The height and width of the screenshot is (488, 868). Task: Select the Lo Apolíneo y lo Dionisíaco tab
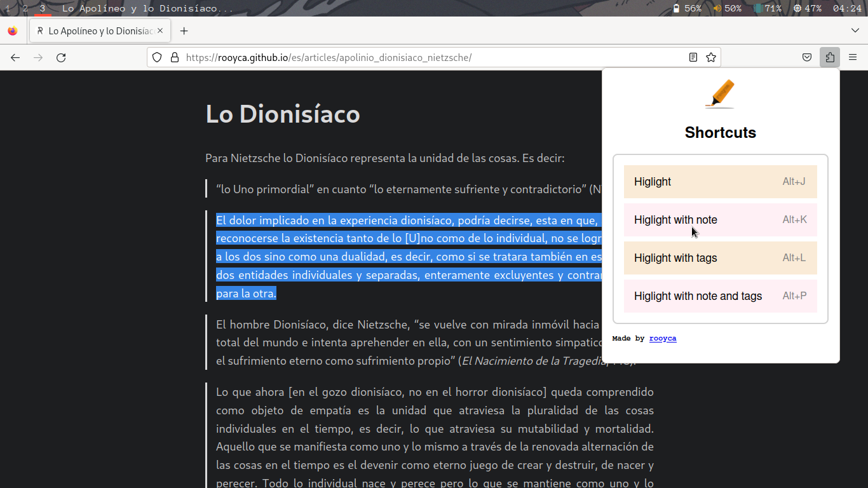tap(100, 30)
